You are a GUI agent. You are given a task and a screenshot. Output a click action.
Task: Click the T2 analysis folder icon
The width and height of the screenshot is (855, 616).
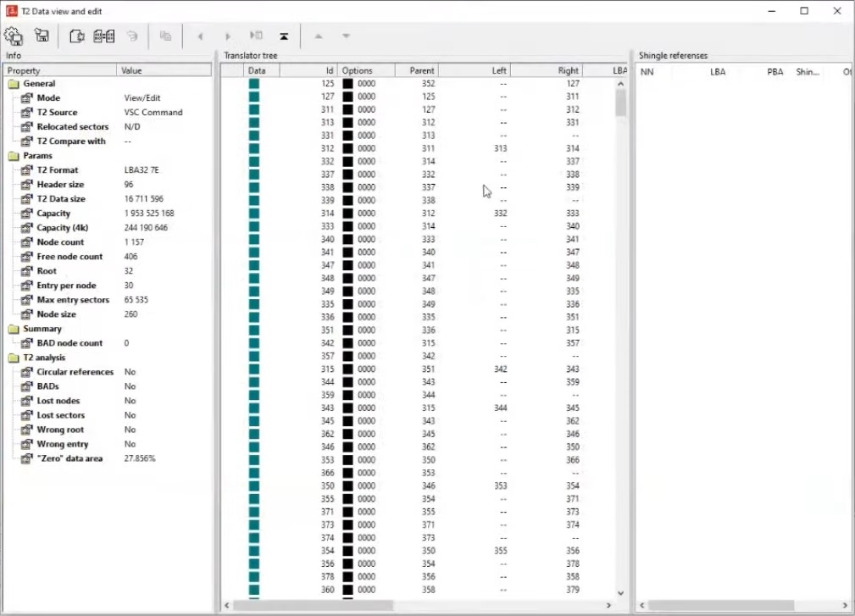(x=14, y=358)
